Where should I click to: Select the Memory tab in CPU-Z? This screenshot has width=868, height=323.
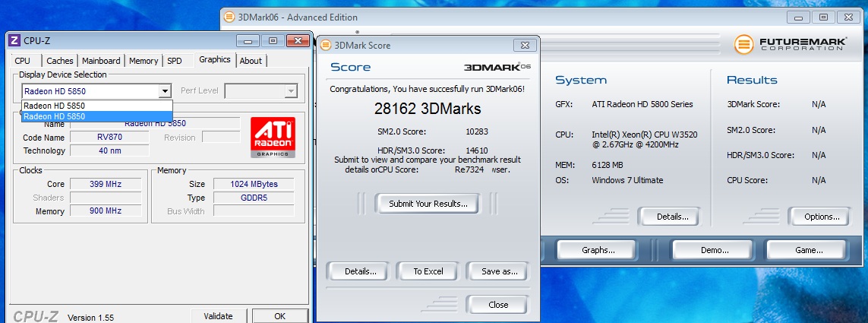tap(144, 61)
